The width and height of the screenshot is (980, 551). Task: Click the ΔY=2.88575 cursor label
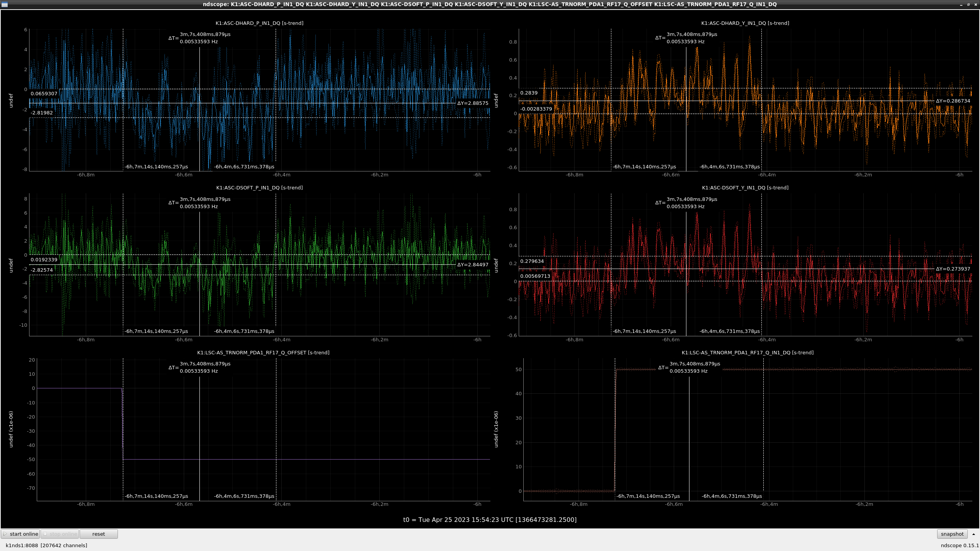point(472,103)
